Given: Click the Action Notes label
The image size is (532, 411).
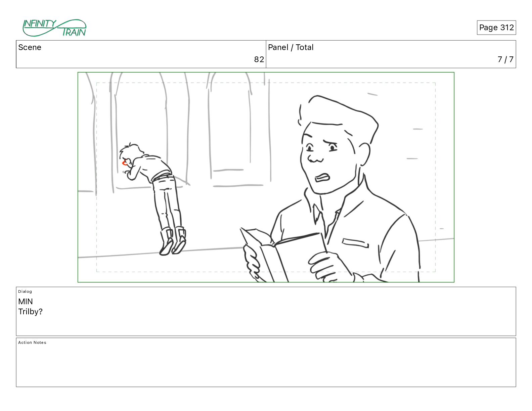Looking at the screenshot, I should tap(32, 342).
